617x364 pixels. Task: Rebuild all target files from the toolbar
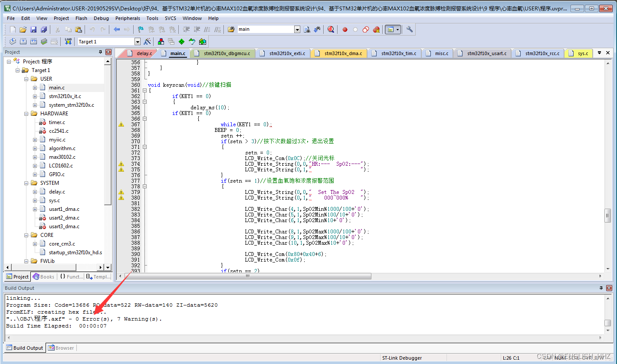point(33,42)
